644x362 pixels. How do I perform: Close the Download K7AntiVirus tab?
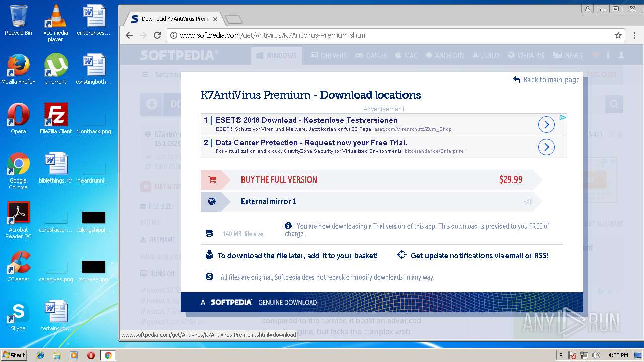(x=215, y=19)
